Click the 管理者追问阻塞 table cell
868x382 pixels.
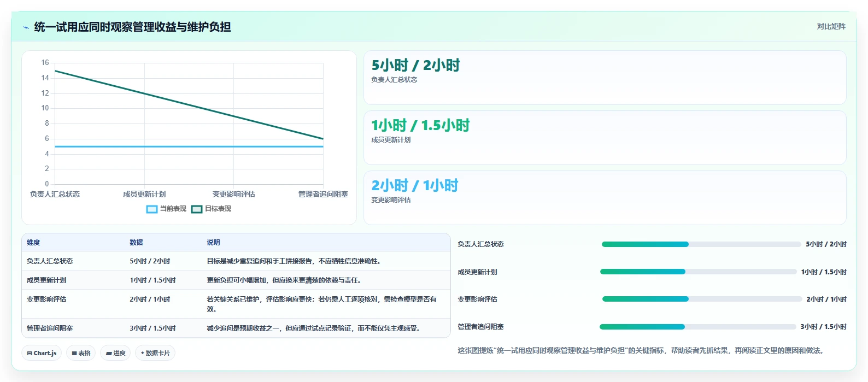pos(50,328)
